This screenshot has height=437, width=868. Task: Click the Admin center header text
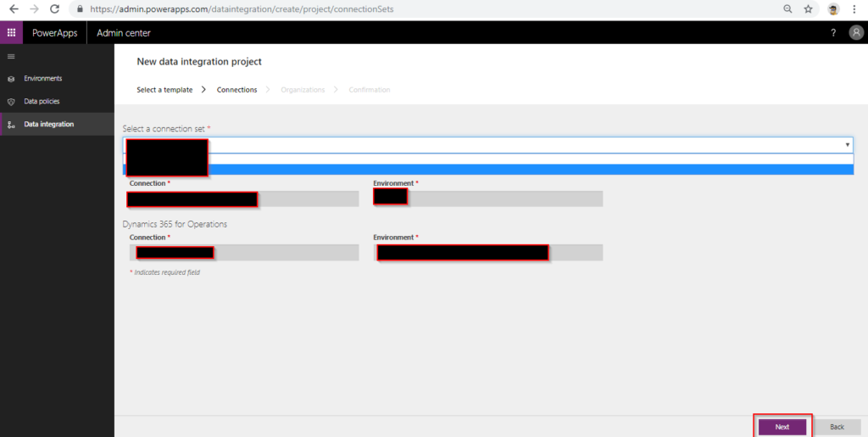[124, 33]
